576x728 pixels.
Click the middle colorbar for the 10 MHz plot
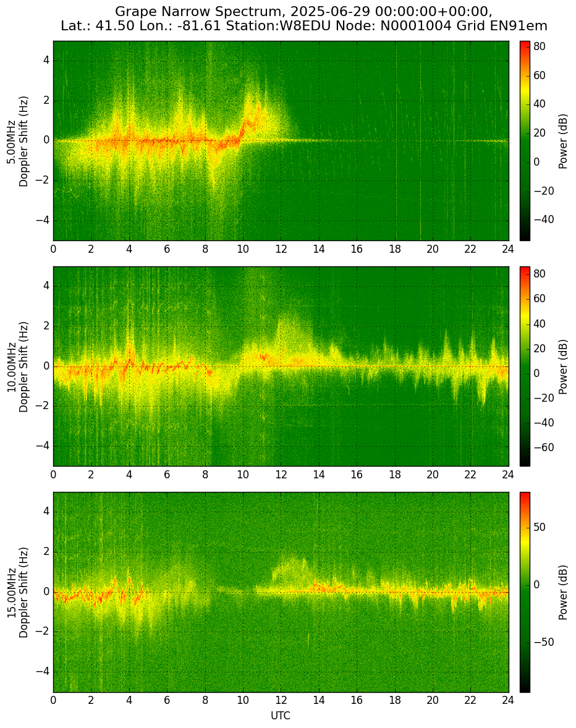[x=525, y=367]
